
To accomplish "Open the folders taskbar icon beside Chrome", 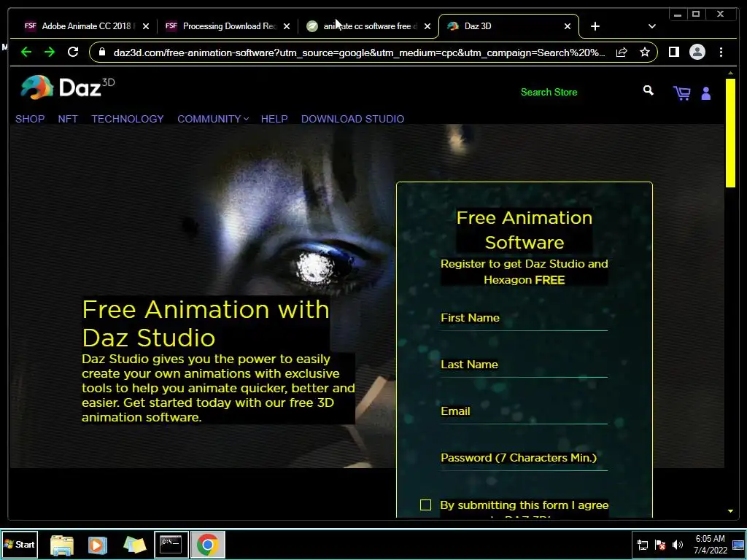I will point(134,545).
